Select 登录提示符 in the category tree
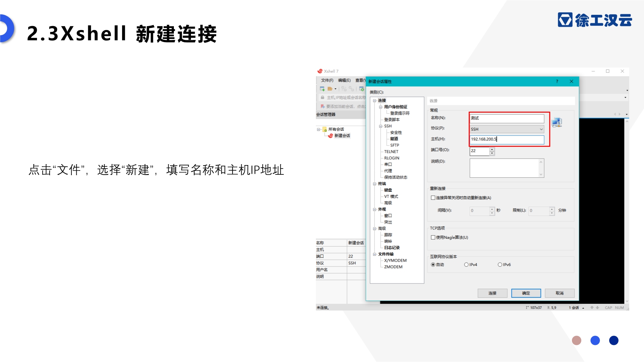Viewport: 644px width, 362px height. (x=400, y=113)
